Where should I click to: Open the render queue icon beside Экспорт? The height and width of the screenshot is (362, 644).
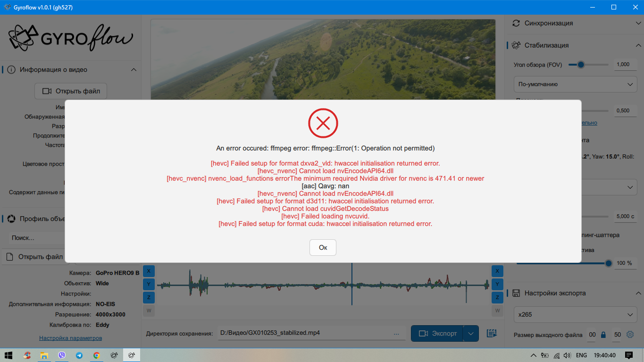[x=491, y=333]
